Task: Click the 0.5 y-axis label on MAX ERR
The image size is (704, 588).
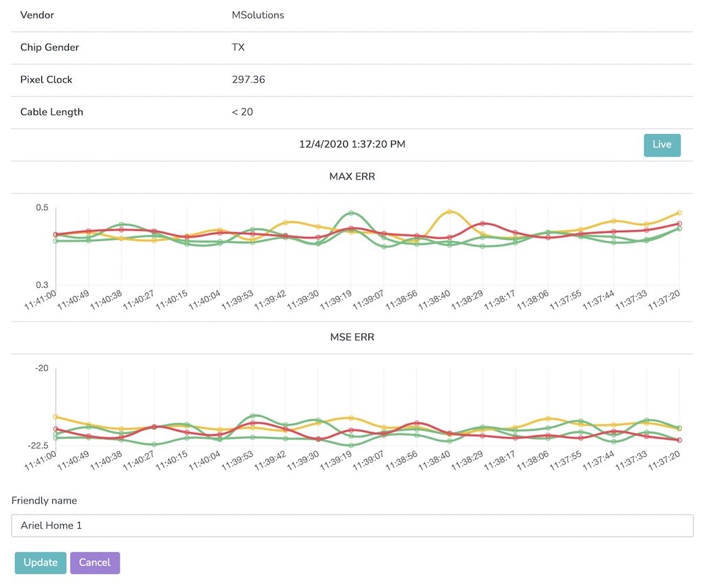Action: [x=41, y=207]
